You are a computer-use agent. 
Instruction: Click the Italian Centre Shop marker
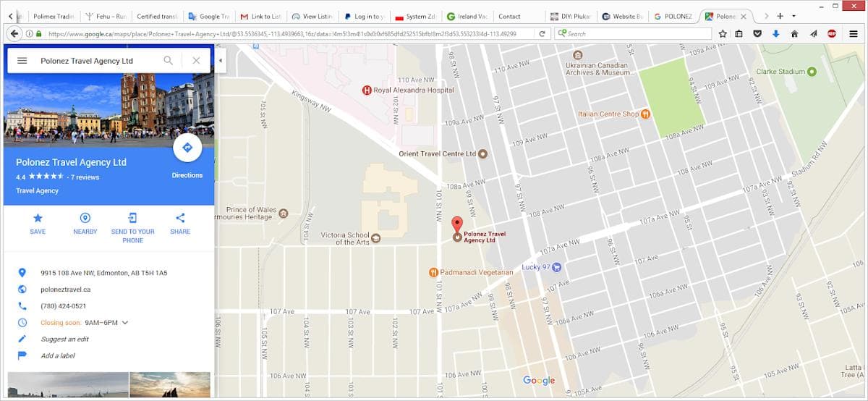click(x=646, y=114)
